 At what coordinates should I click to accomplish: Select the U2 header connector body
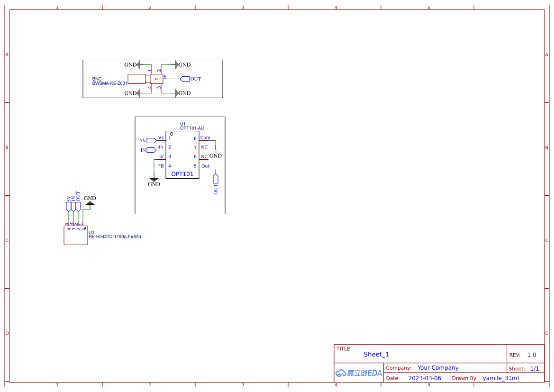coord(76,235)
